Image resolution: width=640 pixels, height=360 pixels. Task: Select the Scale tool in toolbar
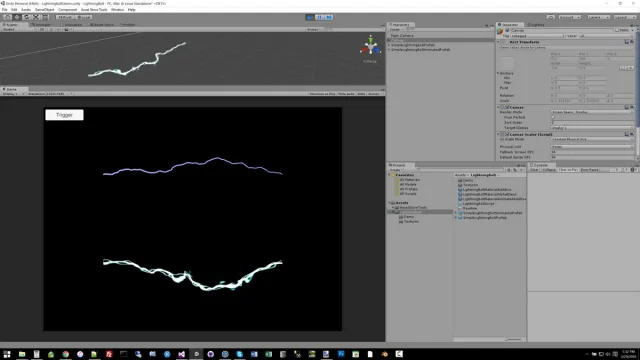(36, 17)
